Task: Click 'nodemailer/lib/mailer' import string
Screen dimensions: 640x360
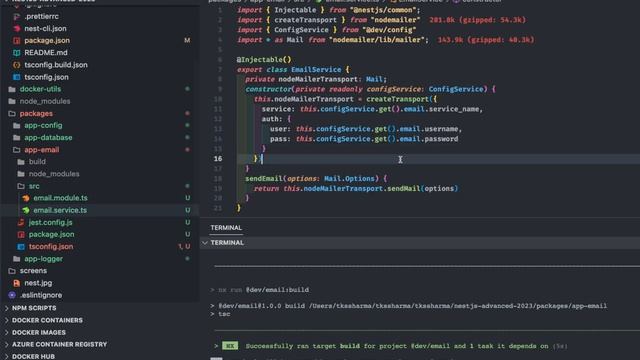Action: tap(378, 40)
